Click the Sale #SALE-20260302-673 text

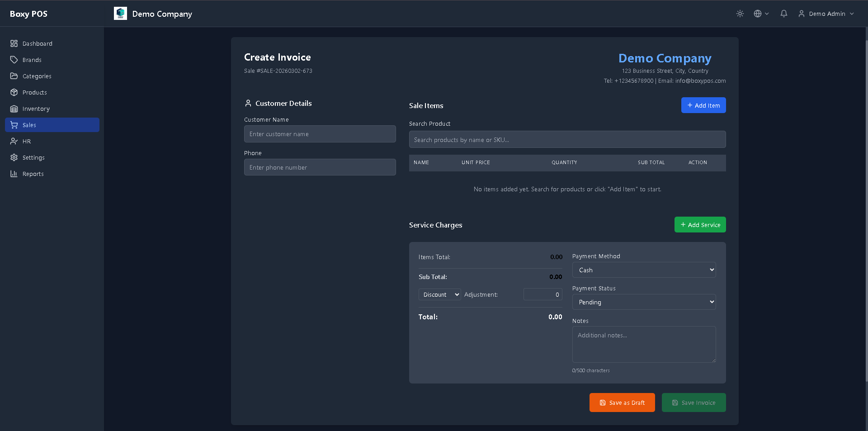pos(278,71)
